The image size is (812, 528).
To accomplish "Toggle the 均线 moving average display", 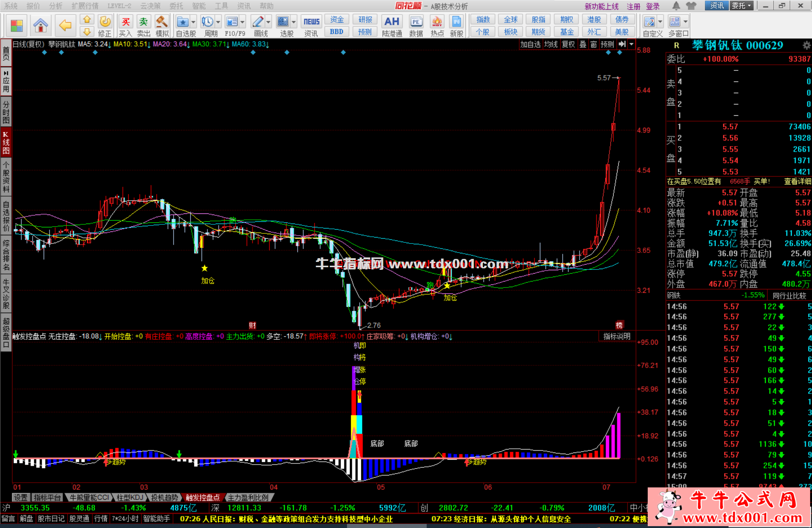I will pyautogui.click(x=551, y=44).
